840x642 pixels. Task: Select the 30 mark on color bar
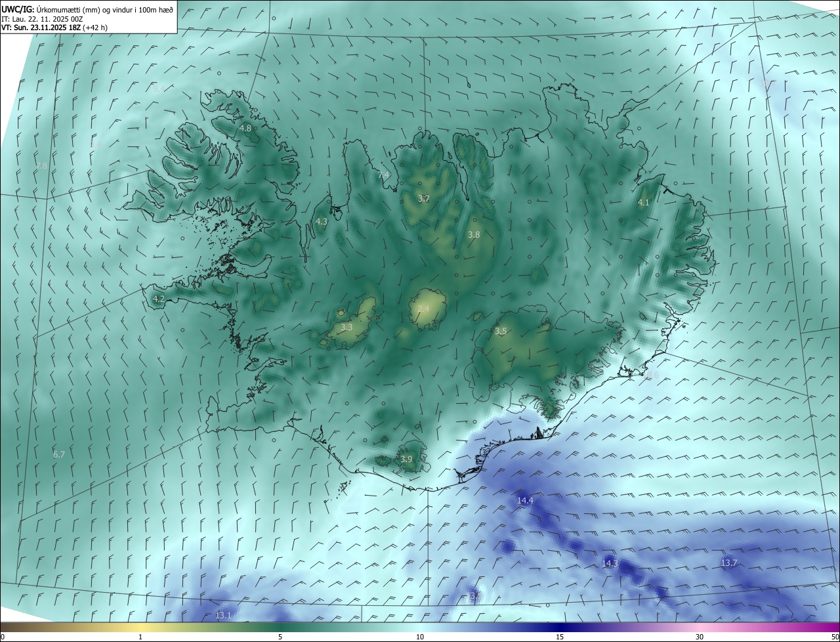(x=700, y=637)
